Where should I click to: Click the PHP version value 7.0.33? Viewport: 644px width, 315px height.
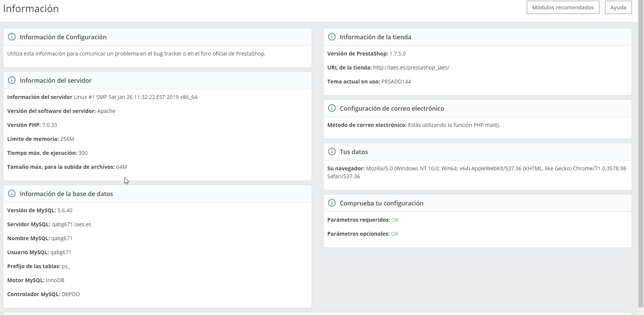[50, 125]
